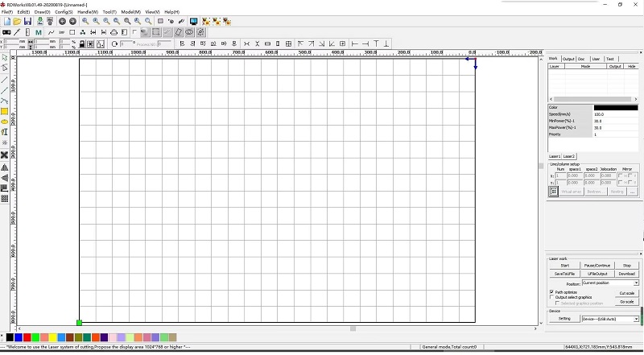
Task: Open a file with the folder icon
Action: 17,22
